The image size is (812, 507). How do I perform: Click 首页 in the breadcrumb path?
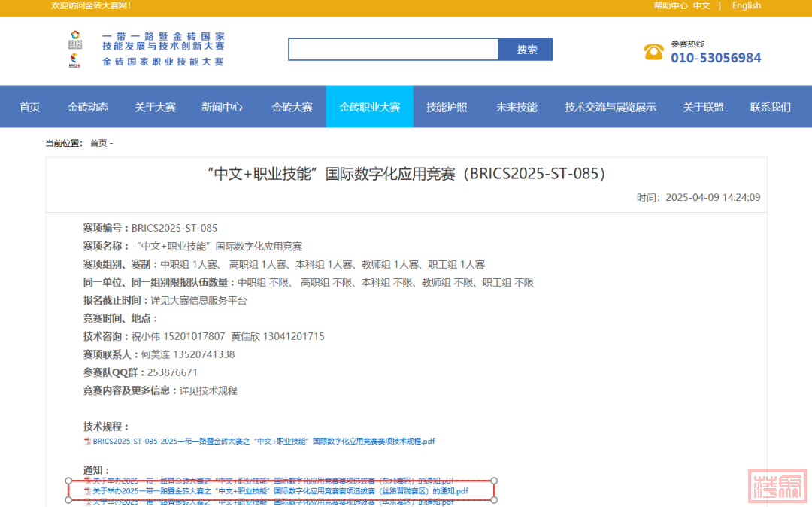pyautogui.click(x=98, y=143)
